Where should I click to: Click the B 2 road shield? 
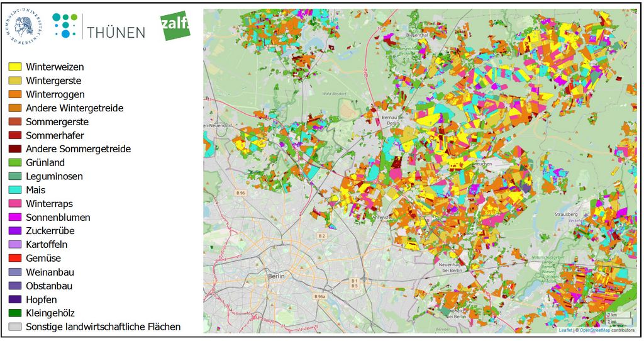pyautogui.click(x=322, y=236)
